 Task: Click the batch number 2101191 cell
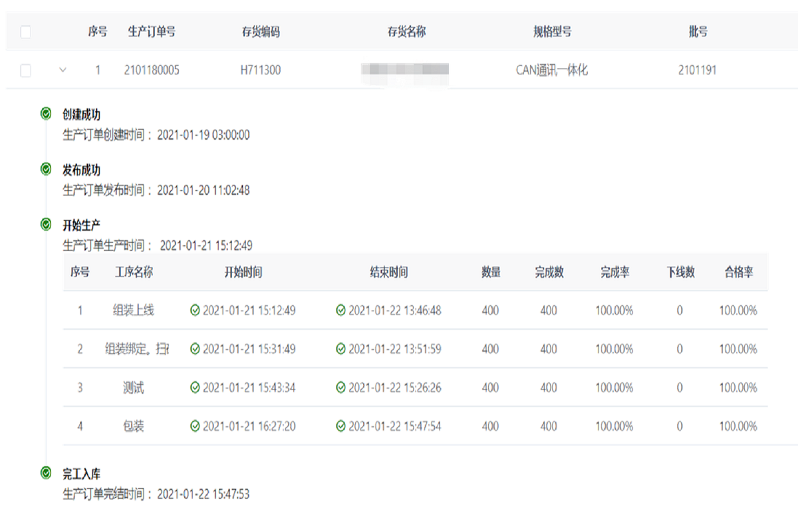[x=698, y=70]
